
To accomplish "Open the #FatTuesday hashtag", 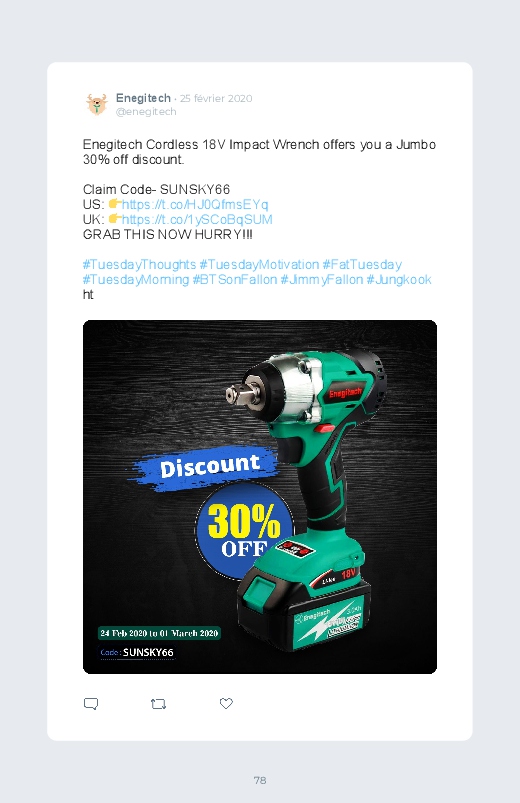I will tap(362, 265).
